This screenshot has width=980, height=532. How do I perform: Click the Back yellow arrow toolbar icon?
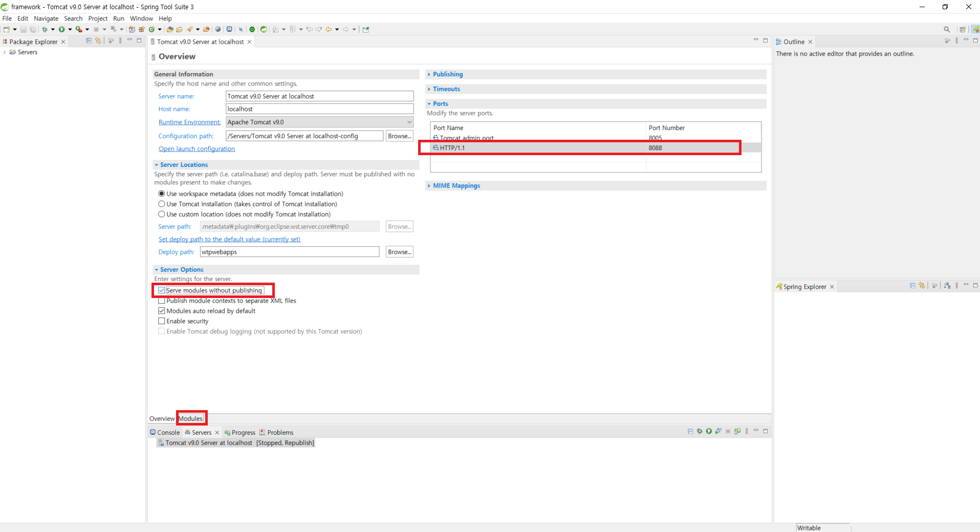[x=329, y=29]
